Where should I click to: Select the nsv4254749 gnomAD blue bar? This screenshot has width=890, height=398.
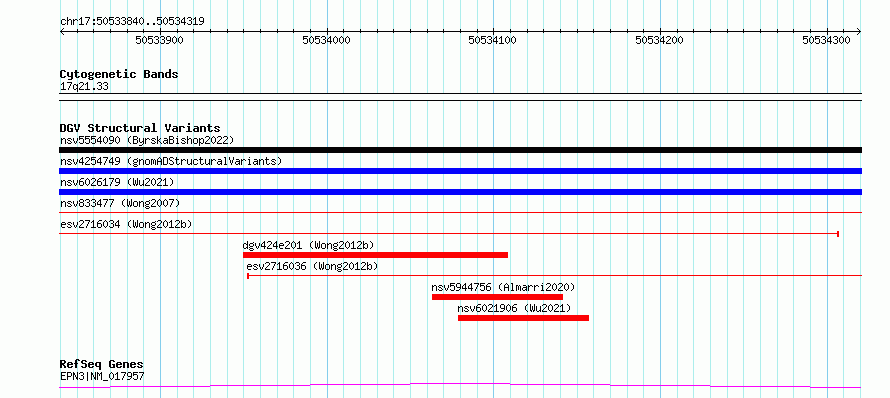point(460,171)
